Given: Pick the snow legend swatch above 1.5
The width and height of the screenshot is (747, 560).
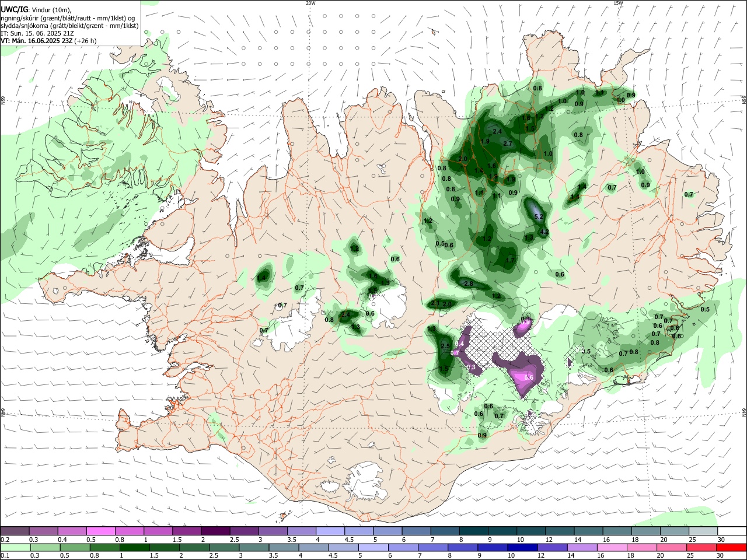Looking at the screenshot, I should [187, 531].
